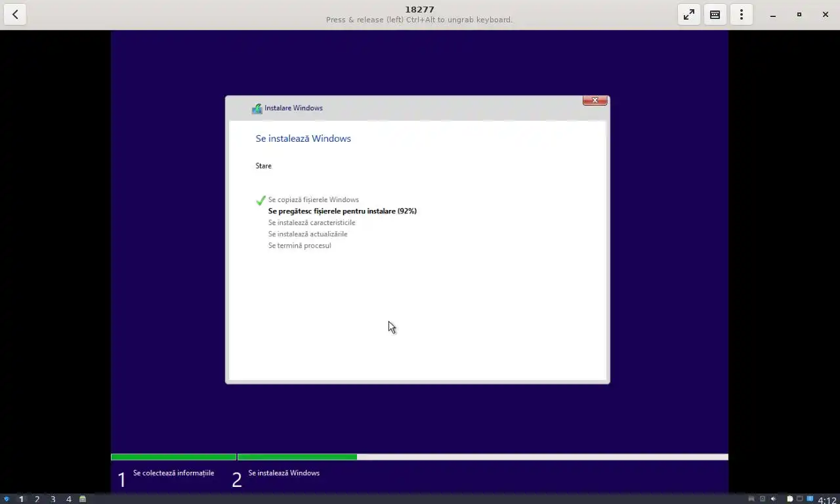Toggle fullscreen view of the VM
Viewport: 840px width, 504px height.
pos(689,14)
